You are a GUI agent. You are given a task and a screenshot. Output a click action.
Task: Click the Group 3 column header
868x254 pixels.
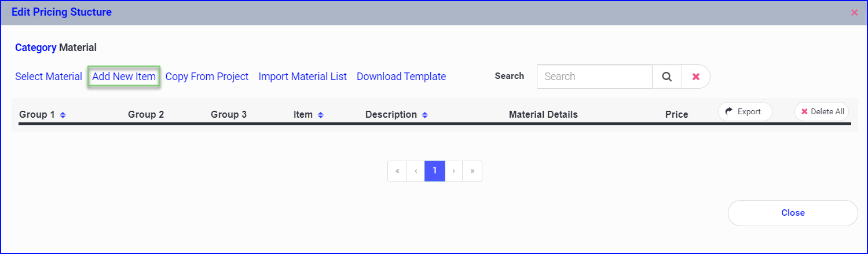coord(229,115)
